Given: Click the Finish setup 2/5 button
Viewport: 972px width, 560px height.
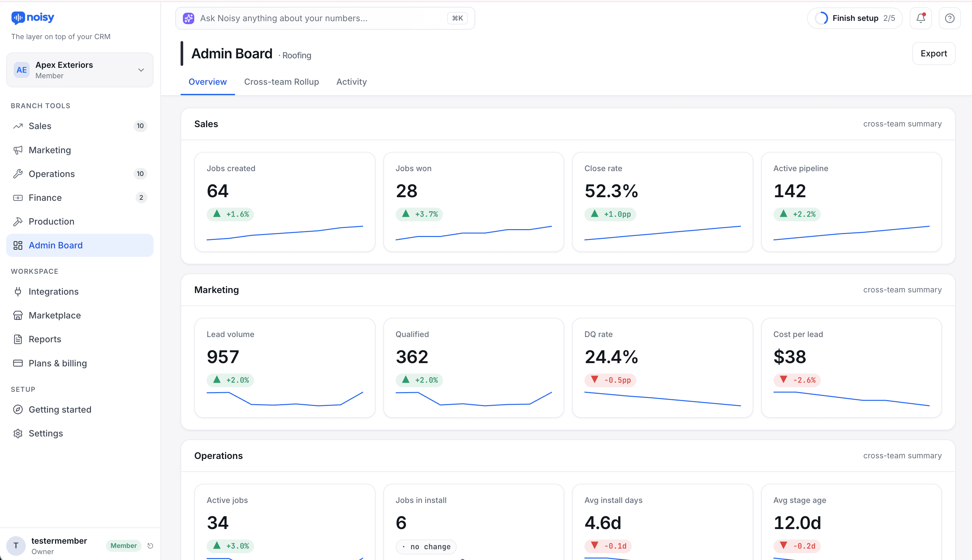Looking at the screenshot, I should (x=854, y=18).
